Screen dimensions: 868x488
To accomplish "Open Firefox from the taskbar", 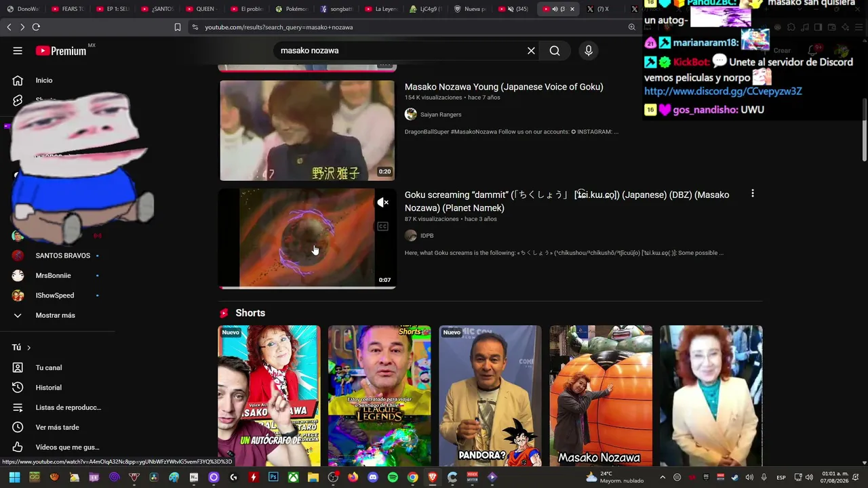I will pyautogui.click(x=353, y=477).
